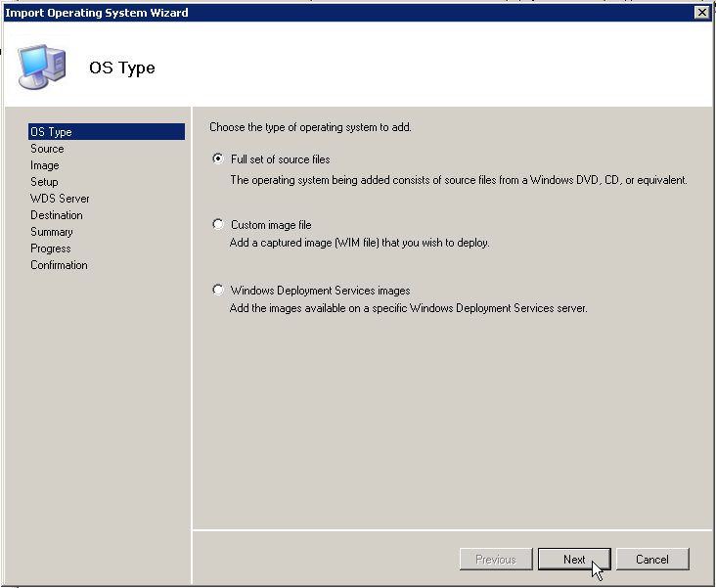The height and width of the screenshot is (588, 716).
Task: Click the computer icon in wizard header
Action: coord(43,66)
